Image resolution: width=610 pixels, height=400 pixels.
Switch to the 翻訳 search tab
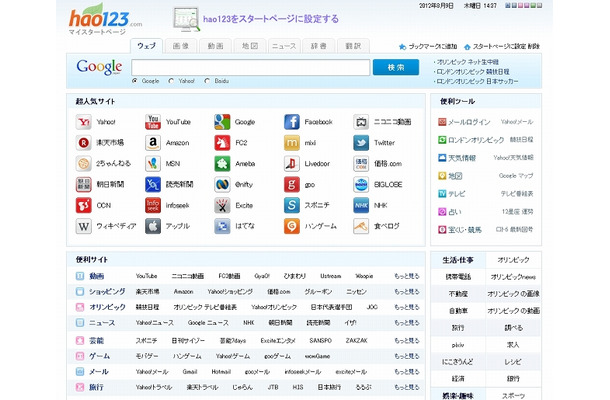353,46
